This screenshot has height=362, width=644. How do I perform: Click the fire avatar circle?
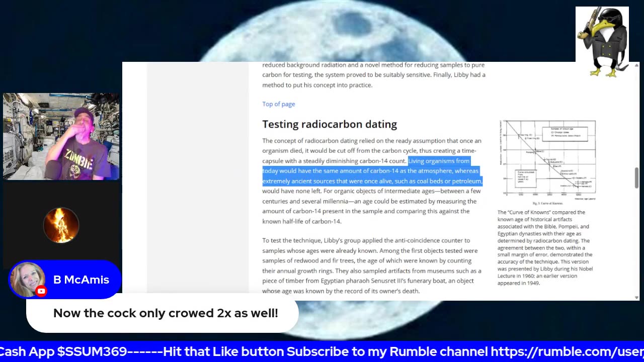[x=61, y=225]
